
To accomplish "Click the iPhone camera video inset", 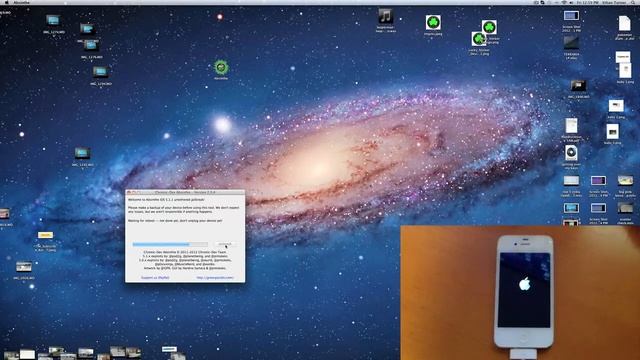I will point(520,293).
